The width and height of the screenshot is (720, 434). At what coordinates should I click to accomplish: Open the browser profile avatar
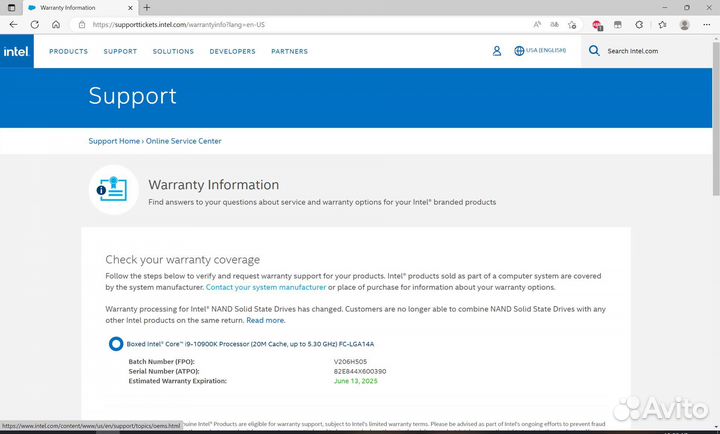pos(685,24)
